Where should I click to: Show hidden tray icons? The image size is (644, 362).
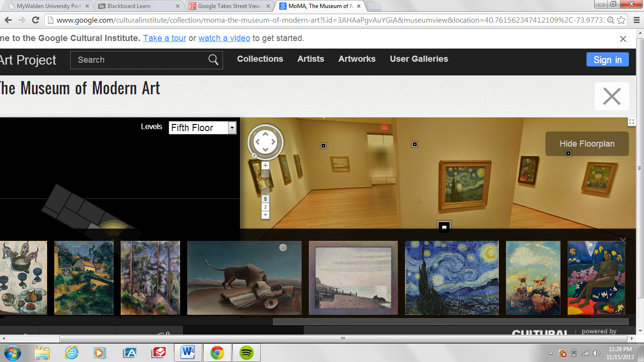click(x=551, y=353)
